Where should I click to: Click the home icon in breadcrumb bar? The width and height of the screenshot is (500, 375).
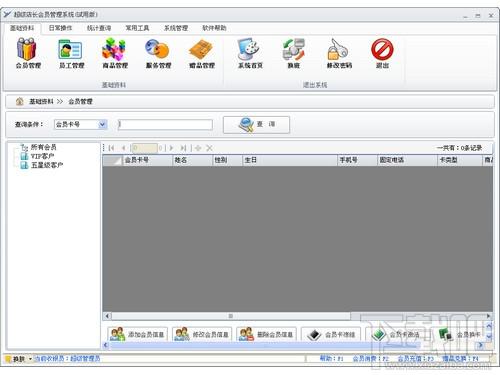click(x=19, y=101)
